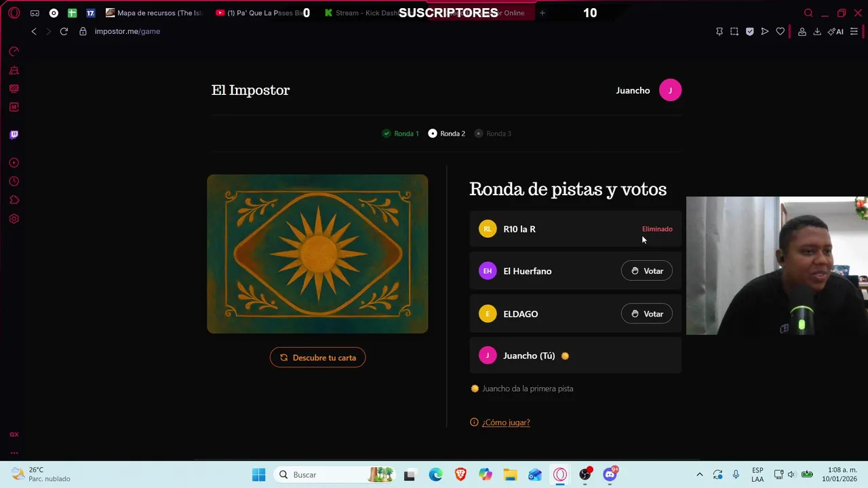Open a new browser tab with plus
Image resolution: width=868 pixels, height=488 pixels.
(542, 13)
